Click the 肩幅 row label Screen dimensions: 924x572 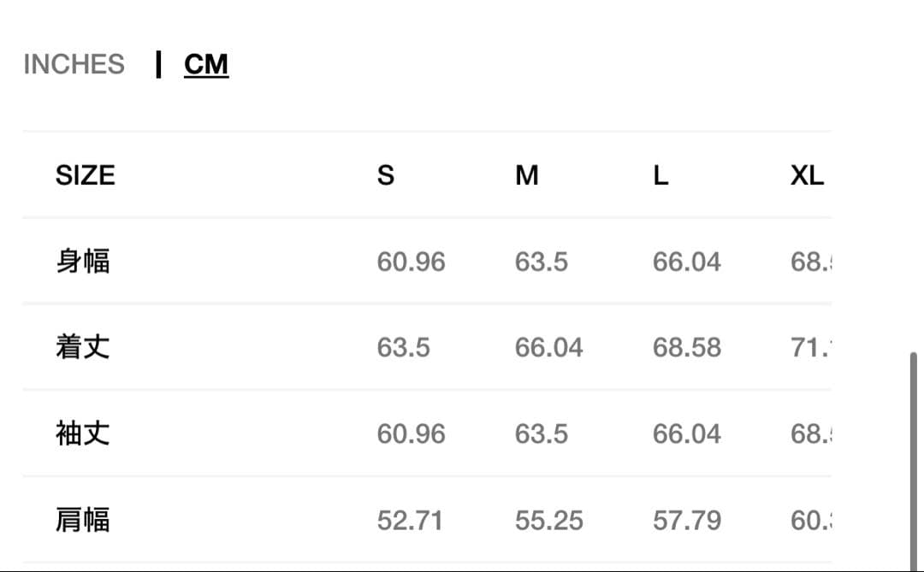tap(83, 520)
